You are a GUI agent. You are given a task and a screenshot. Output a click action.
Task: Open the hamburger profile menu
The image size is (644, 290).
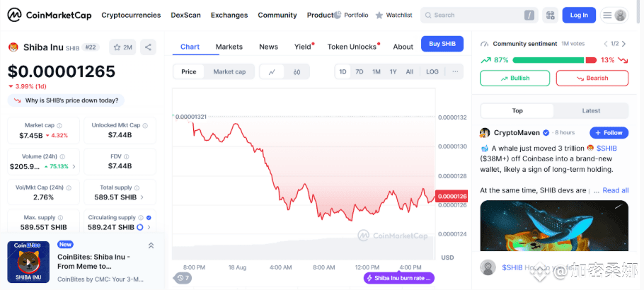tap(614, 15)
